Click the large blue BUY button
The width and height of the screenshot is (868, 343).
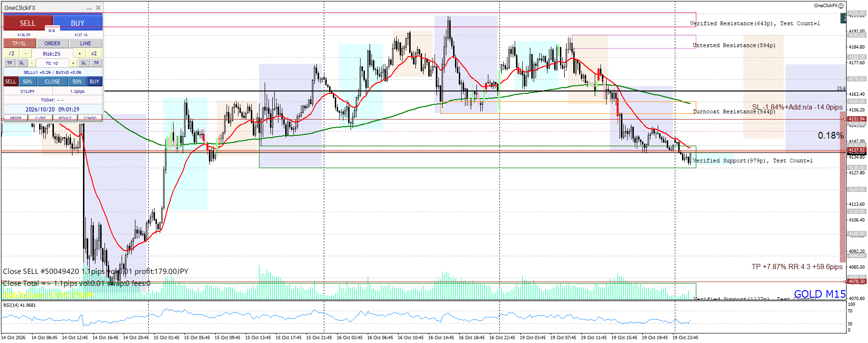(78, 23)
